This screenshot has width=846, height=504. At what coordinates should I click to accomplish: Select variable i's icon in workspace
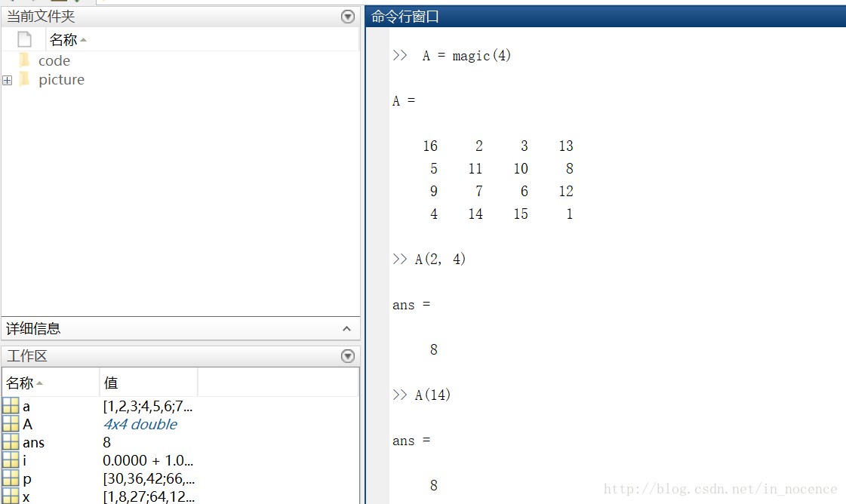[11, 461]
